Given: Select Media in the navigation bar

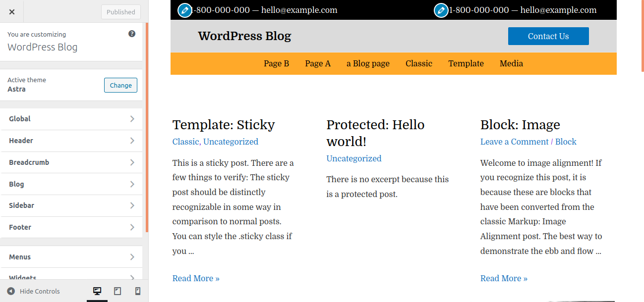Looking at the screenshot, I should coord(511,63).
